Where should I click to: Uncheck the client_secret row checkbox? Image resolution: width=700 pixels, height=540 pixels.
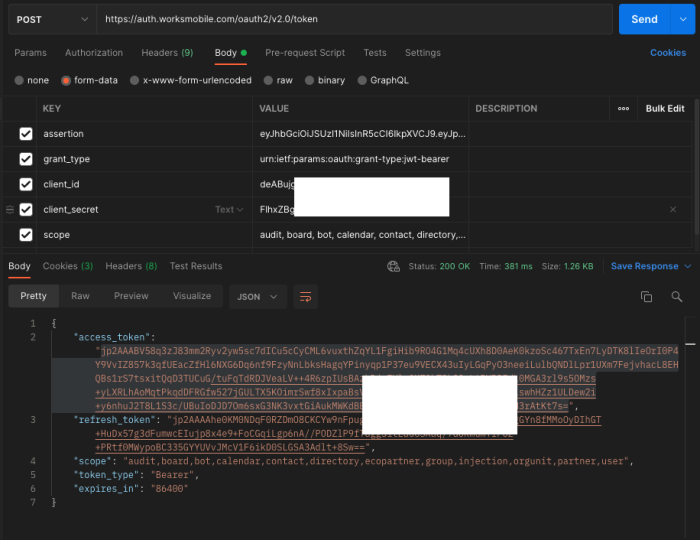coord(26,209)
